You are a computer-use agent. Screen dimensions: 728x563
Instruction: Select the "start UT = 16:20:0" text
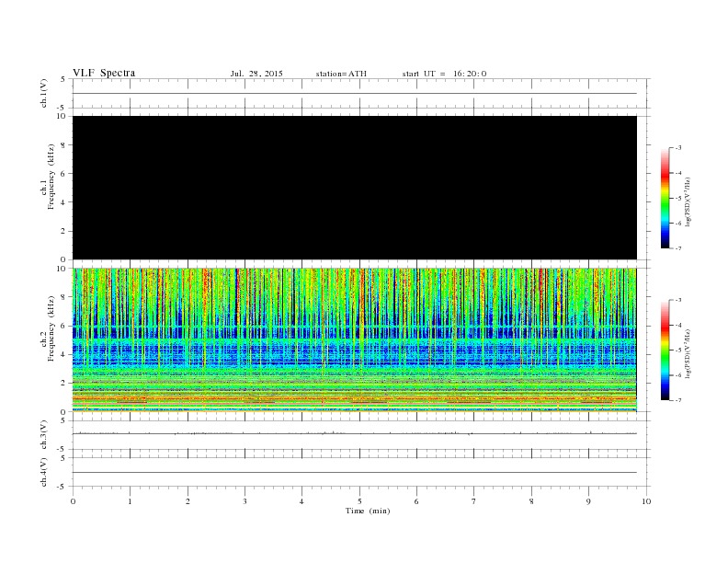[444, 74]
